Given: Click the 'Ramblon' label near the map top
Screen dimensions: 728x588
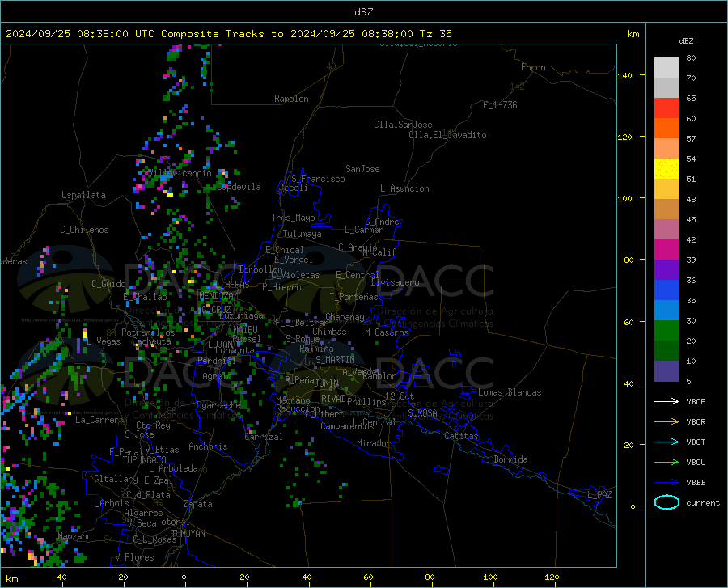Looking at the screenshot, I should 291,99.
